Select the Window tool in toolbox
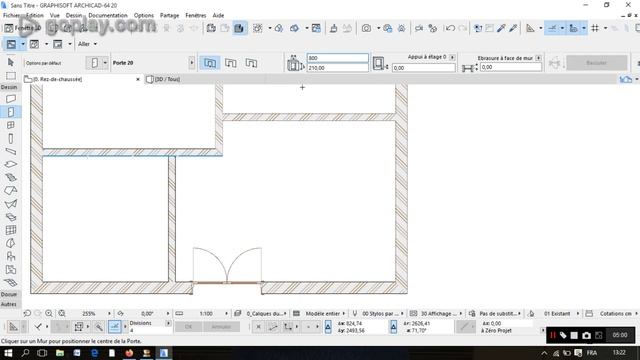Viewport: 640px width, 360px height. coord(11,125)
